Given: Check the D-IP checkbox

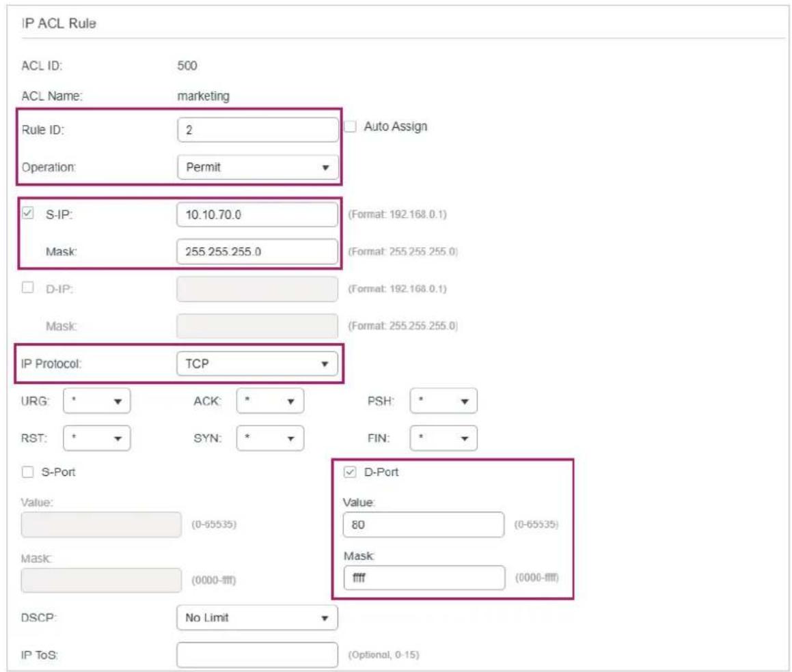Looking at the screenshot, I should (x=28, y=288).
